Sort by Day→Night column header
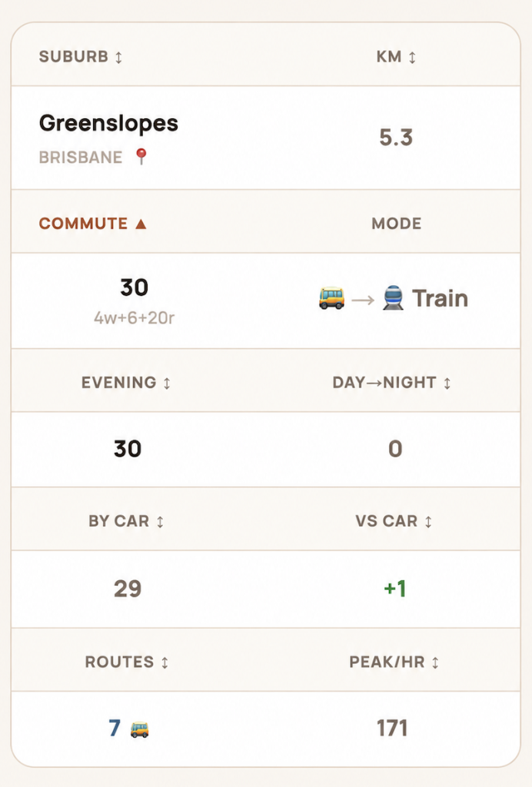The height and width of the screenshot is (787, 532). click(391, 383)
